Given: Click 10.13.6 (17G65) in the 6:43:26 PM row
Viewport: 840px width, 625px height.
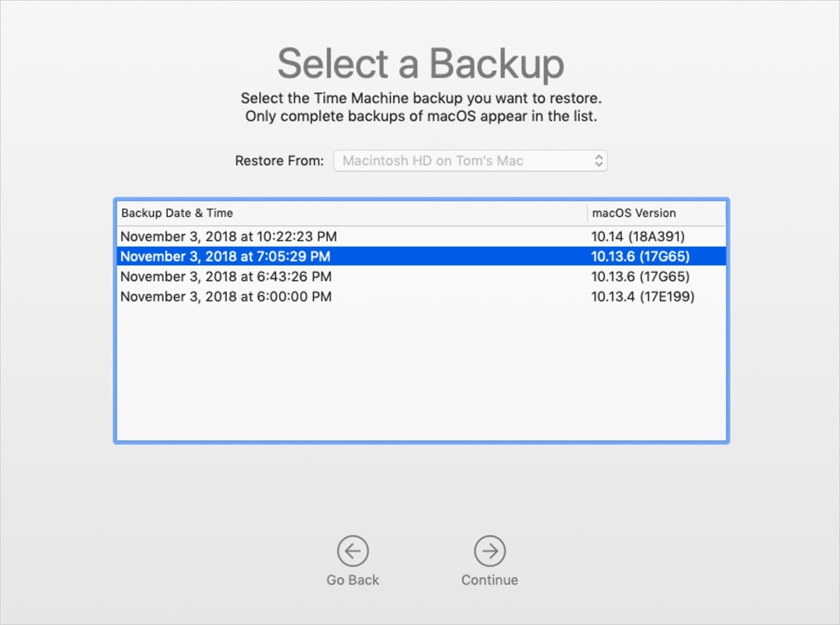Looking at the screenshot, I should point(640,276).
